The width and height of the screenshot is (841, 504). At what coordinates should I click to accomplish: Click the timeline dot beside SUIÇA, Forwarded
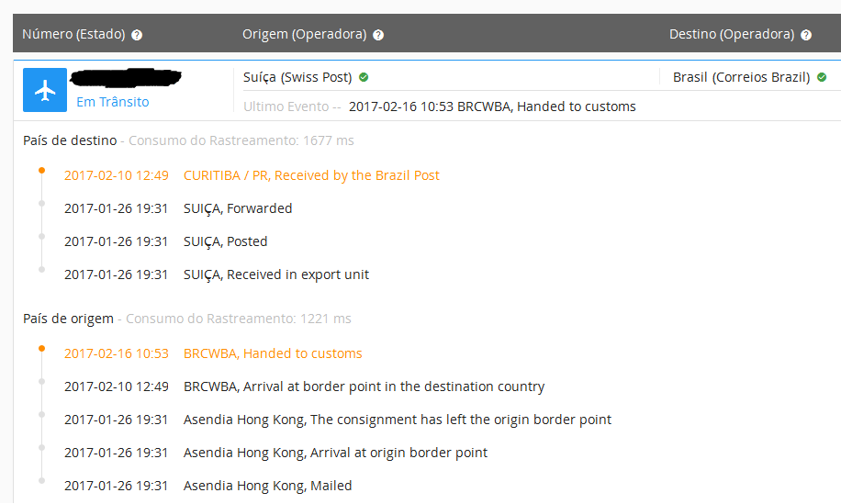coord(41,203)
